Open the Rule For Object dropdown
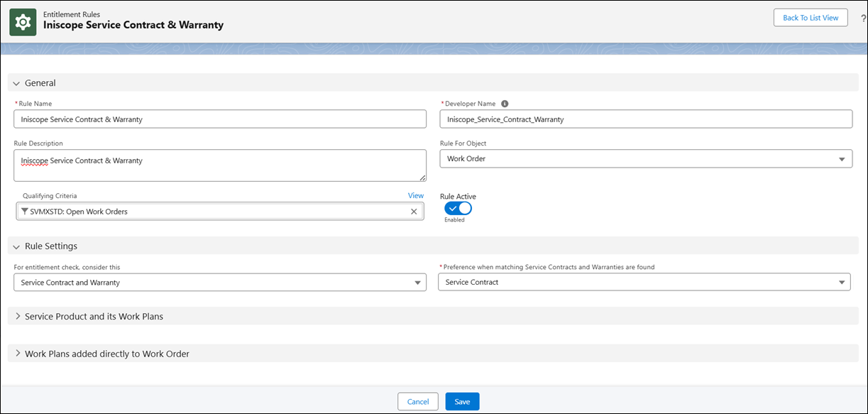 coord(646,158)
